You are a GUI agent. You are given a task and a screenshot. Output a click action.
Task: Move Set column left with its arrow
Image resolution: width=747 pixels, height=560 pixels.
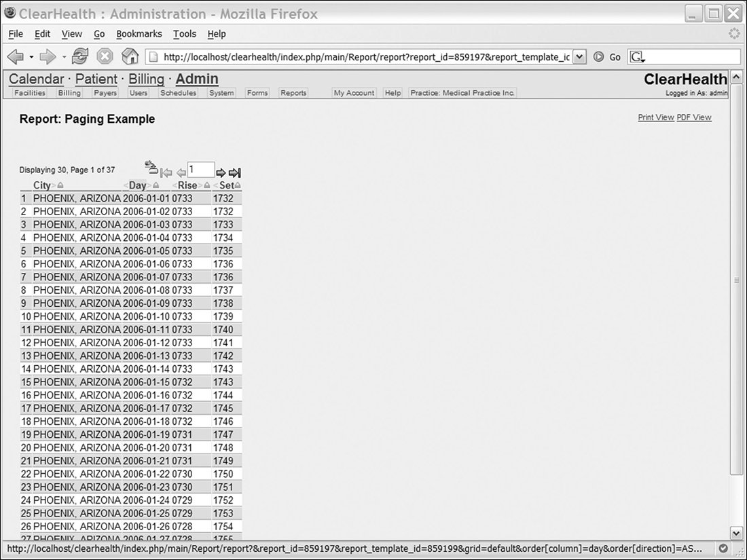click(x=216, y=185)
